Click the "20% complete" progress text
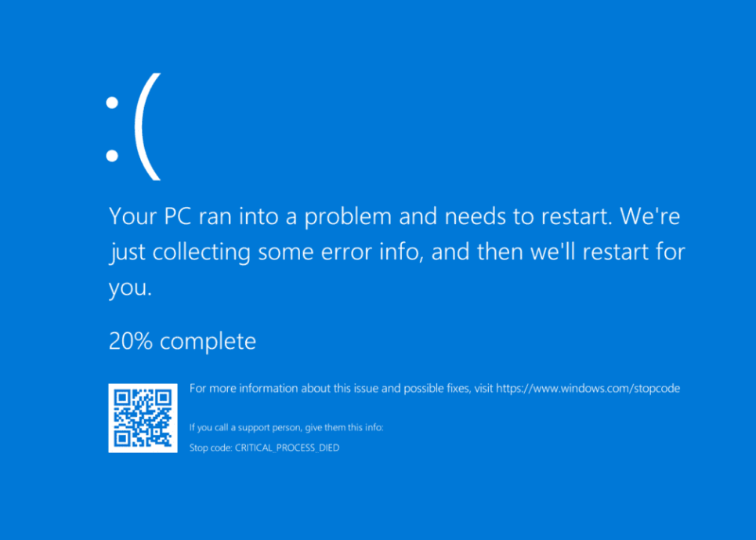756x540 pixels. click(182, 342)
